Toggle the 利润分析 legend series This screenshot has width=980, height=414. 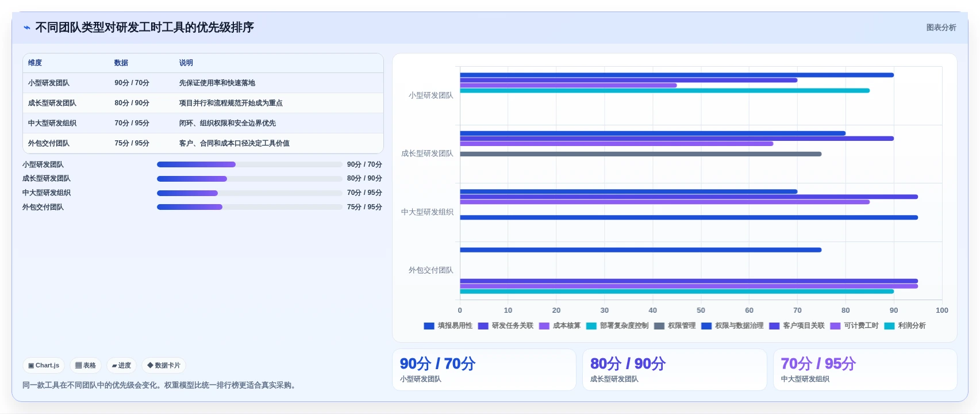905,325
